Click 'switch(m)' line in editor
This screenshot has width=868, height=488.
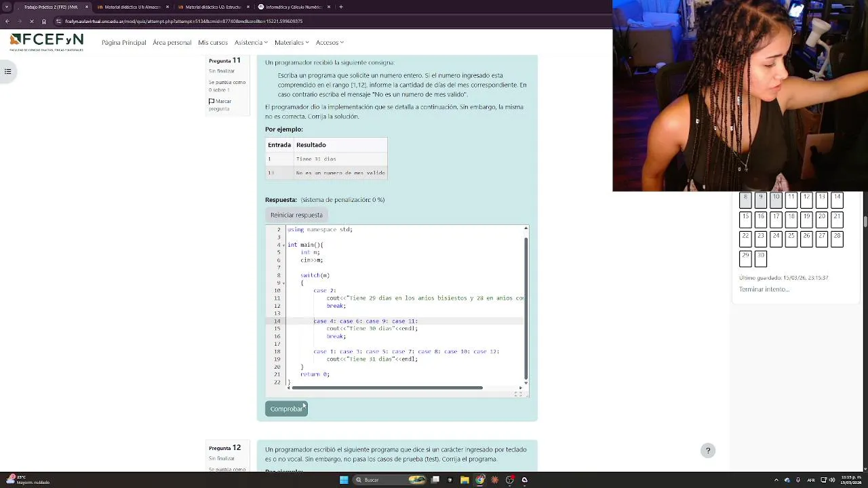tap(315, 275)
